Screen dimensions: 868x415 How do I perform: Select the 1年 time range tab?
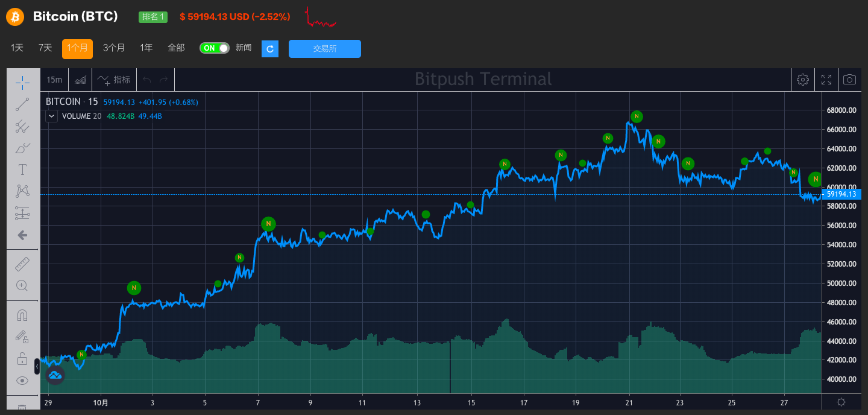click(146, 48)
